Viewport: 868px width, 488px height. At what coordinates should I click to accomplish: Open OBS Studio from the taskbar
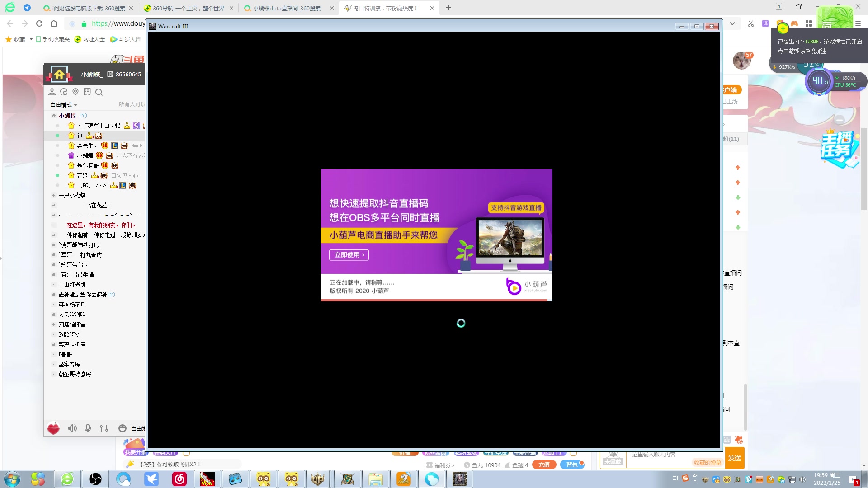coord(95,479)
